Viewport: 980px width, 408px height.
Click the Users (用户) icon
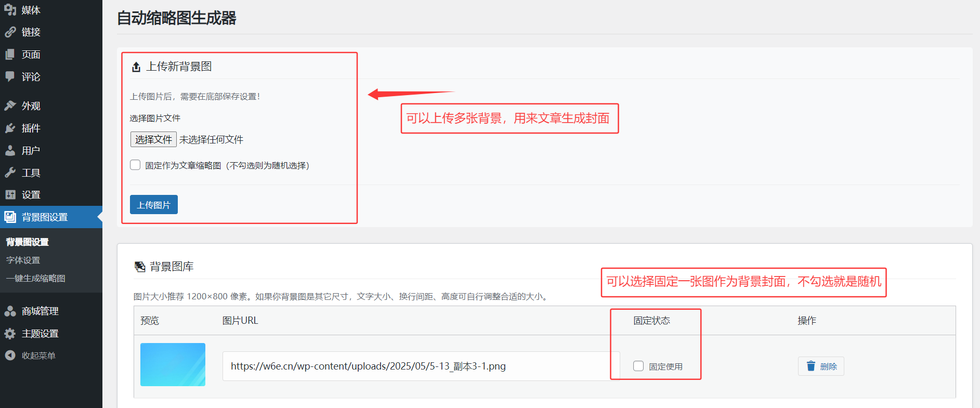[x=10, y=151]
